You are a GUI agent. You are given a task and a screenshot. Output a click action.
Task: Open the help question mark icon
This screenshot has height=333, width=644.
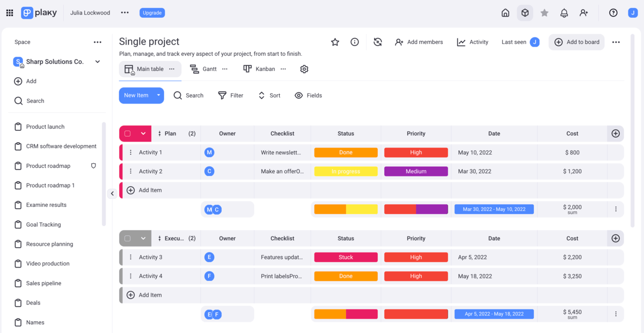coord(613,13)
